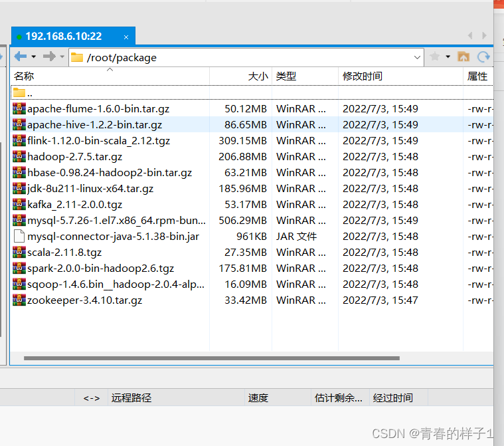504x446 pixels.
Task: Select file name hbase-0.98.24-hadoop2-bin.tar.gz
Action: [110, 173]
